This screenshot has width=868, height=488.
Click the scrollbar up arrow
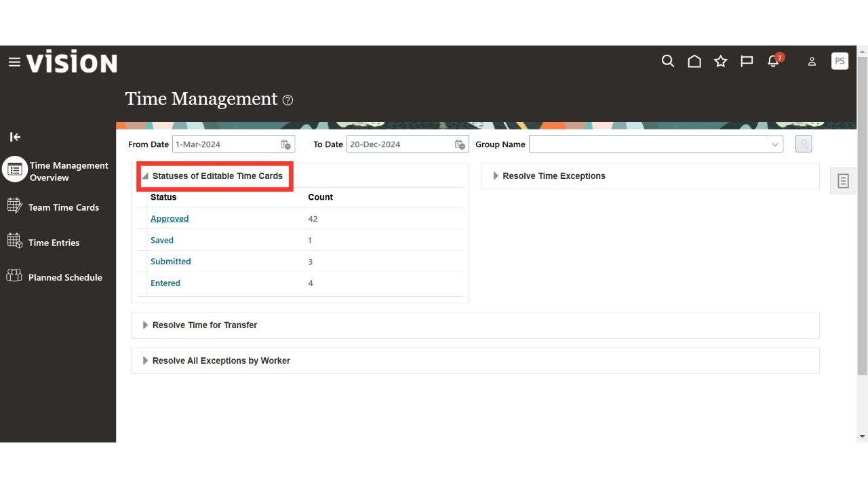[862, 51]
